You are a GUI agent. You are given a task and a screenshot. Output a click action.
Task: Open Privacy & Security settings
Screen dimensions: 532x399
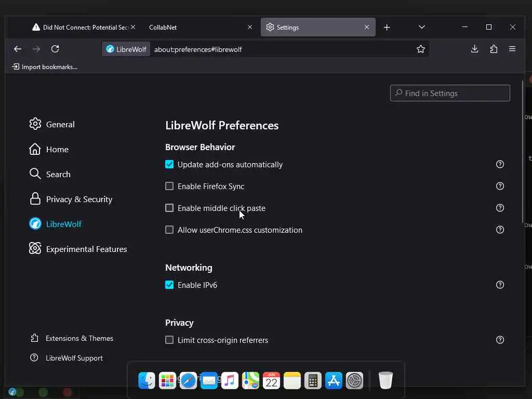(x=71, y=199)
